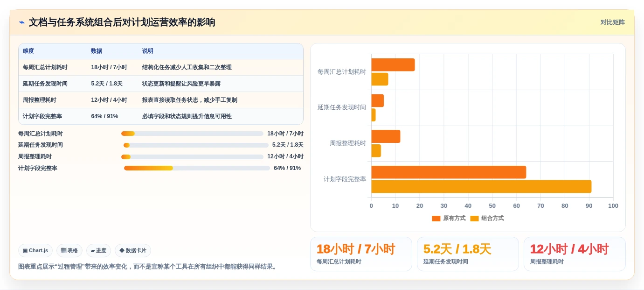Open the 5.2天 / 1.8天 data card
Screen dimensions: 644x290
pyautogui.click(x=468, y=254)
